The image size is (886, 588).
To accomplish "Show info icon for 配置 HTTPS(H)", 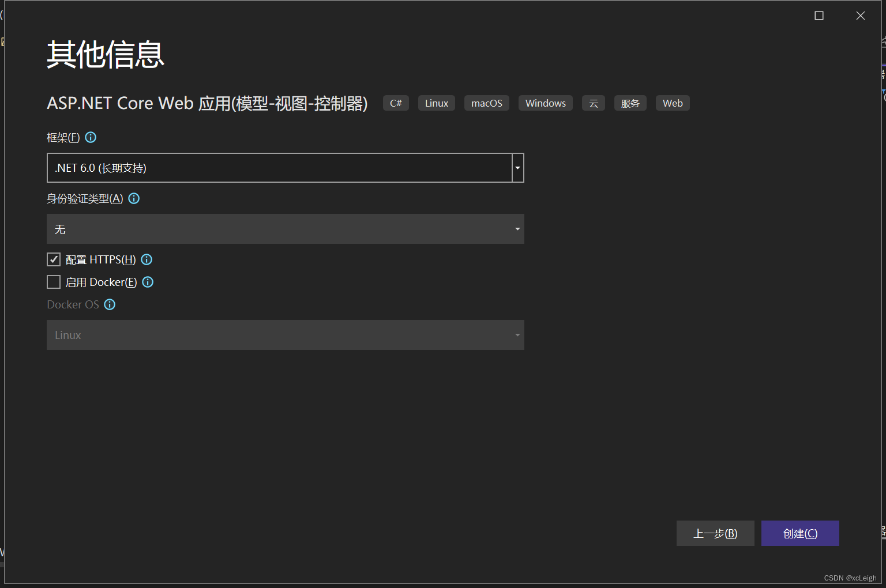I will (x=147, y=259).
